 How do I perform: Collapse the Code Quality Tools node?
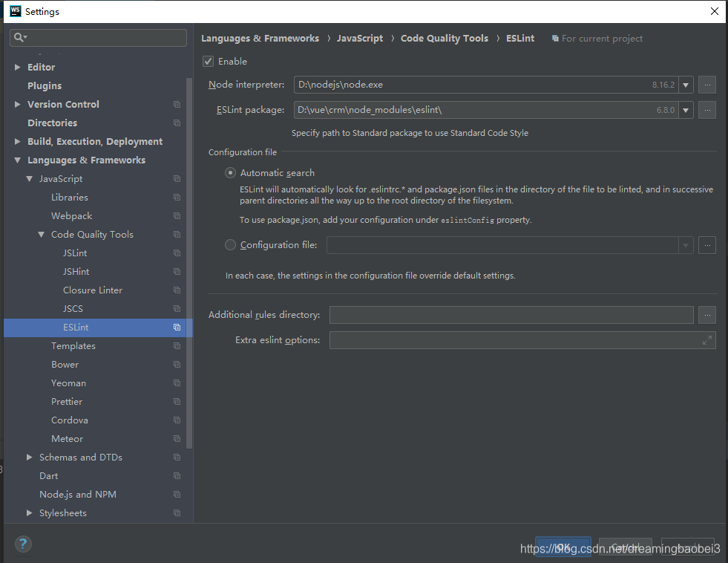(42, 234)
